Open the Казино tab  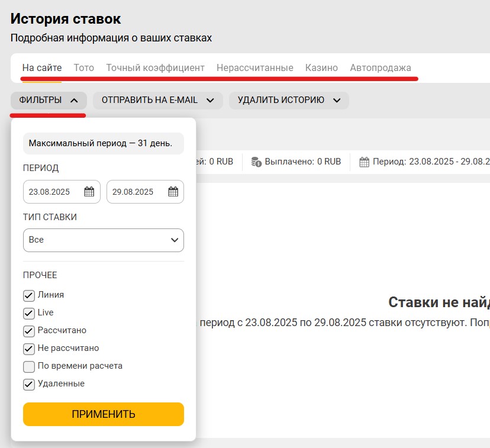[321, 67]
